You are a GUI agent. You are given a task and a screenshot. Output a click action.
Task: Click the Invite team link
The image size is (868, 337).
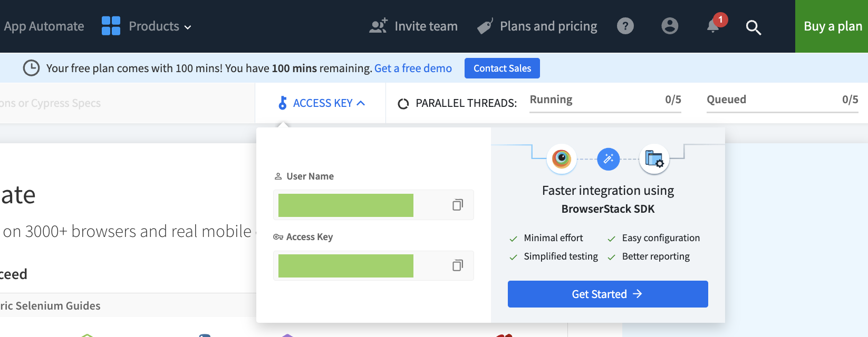click(x=426, y=26)
